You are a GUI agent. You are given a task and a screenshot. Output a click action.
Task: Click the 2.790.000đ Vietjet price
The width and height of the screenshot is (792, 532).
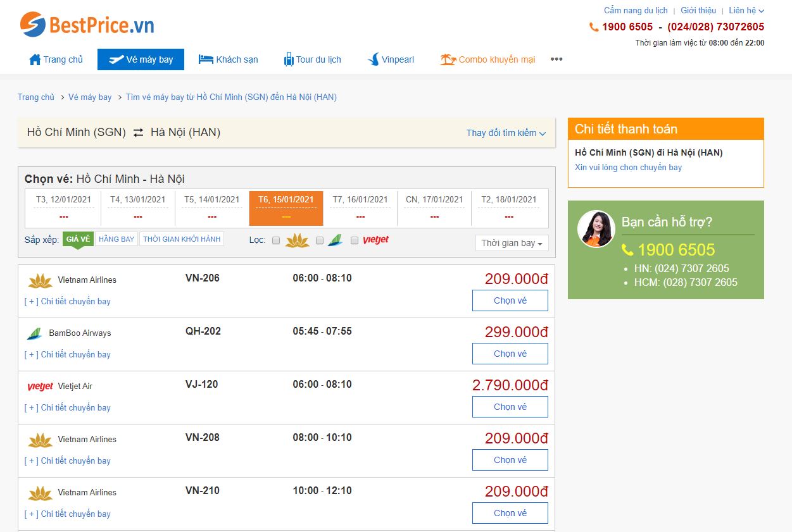(510, 385)
